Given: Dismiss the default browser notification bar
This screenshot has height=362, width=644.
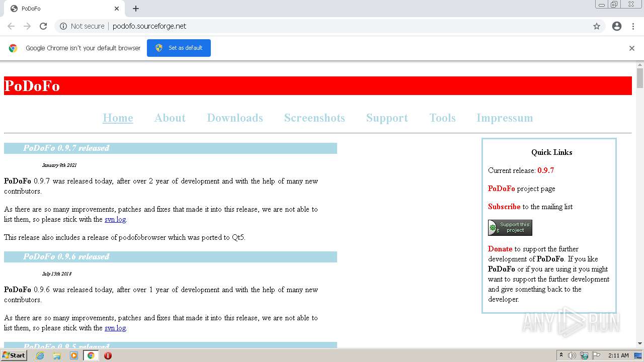Looking at the screenshot, I should coord(632,48).
